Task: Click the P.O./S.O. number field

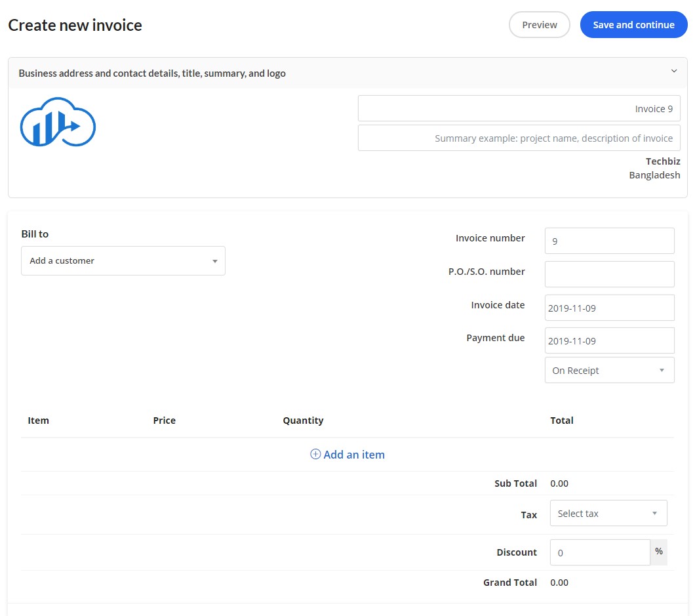Action: (609, 274)
